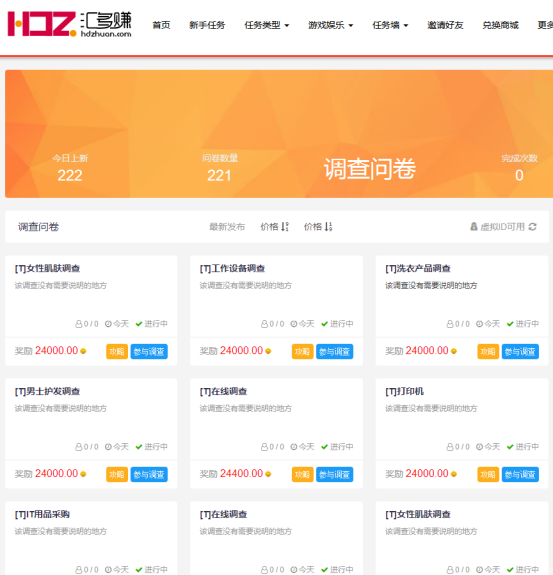Click clock icon on 打印机 card

(x=479, y=447)
